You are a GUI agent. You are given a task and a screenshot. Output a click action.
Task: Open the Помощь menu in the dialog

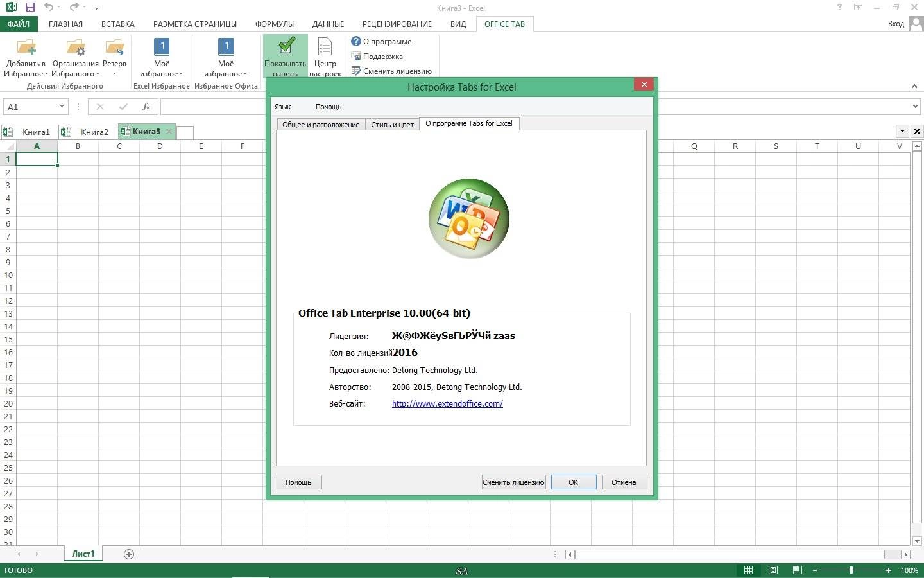pyautogui.click(x=329, y=107)
